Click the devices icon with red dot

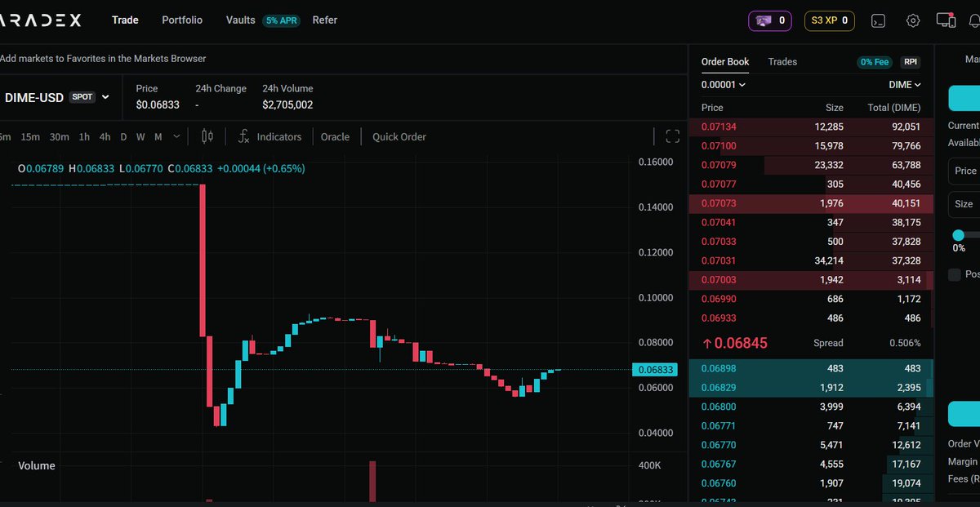(x=946, y=20)
